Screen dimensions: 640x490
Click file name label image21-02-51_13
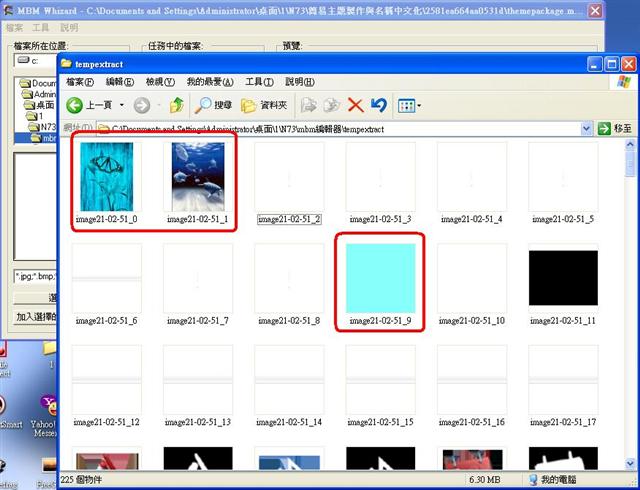tap(198, 422)
